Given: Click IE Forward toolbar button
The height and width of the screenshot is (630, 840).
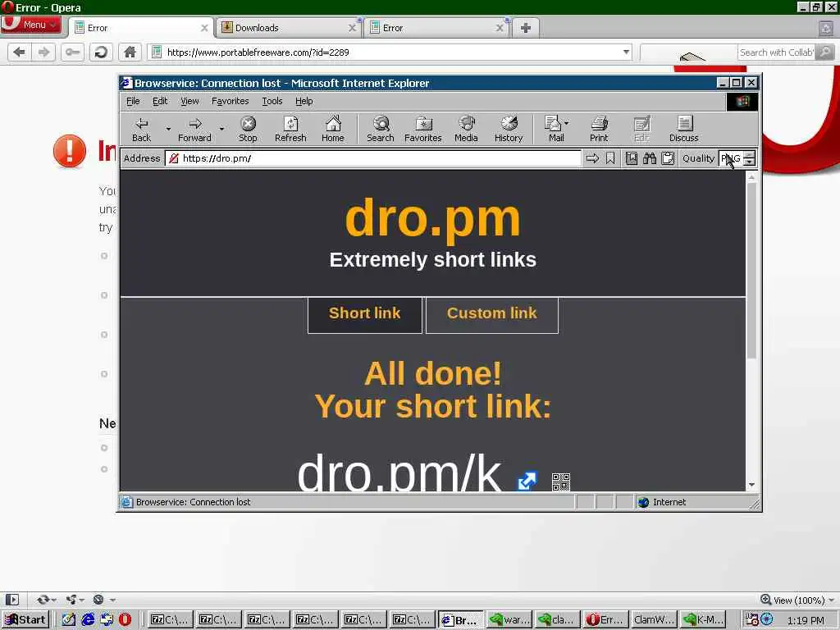Looking at the screenshot, I should [x=194, y=129].
